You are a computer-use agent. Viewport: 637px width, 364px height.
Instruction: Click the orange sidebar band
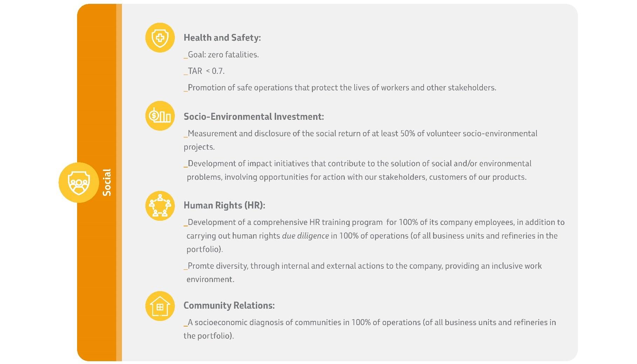tap(97, 183)
